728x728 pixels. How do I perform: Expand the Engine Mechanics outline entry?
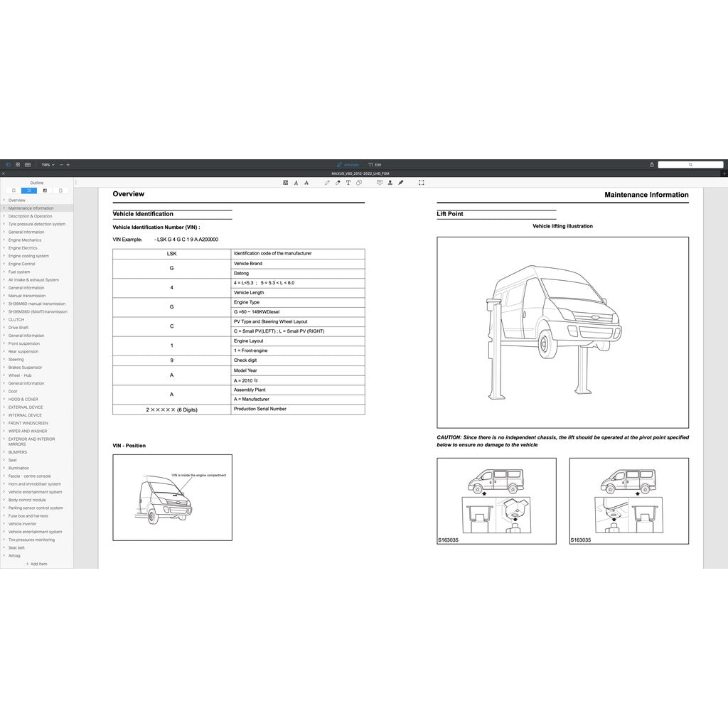[4, 240]
